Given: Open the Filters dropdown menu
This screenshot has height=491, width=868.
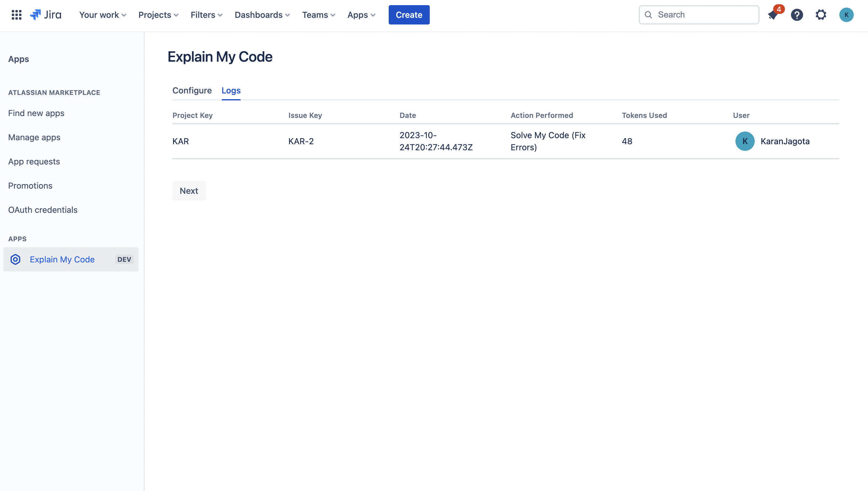Looking at the screenshot, I should (x=207, y=15).
